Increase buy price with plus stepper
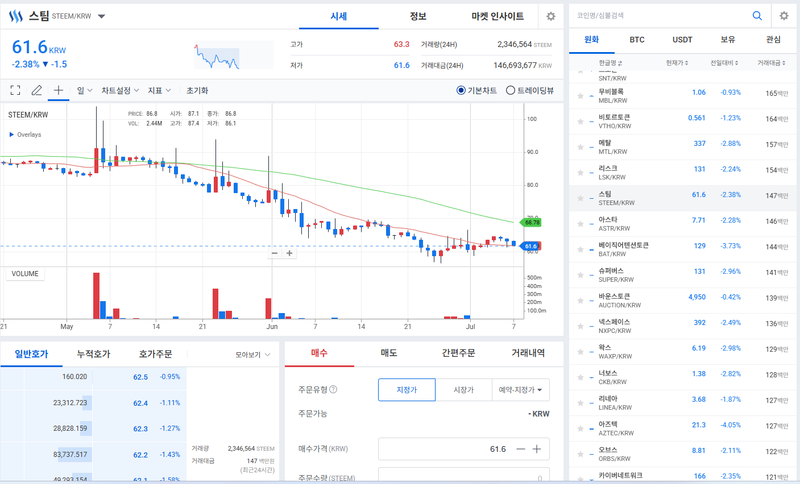This screenshot has width=800, height=484. [x=537, y=449]
